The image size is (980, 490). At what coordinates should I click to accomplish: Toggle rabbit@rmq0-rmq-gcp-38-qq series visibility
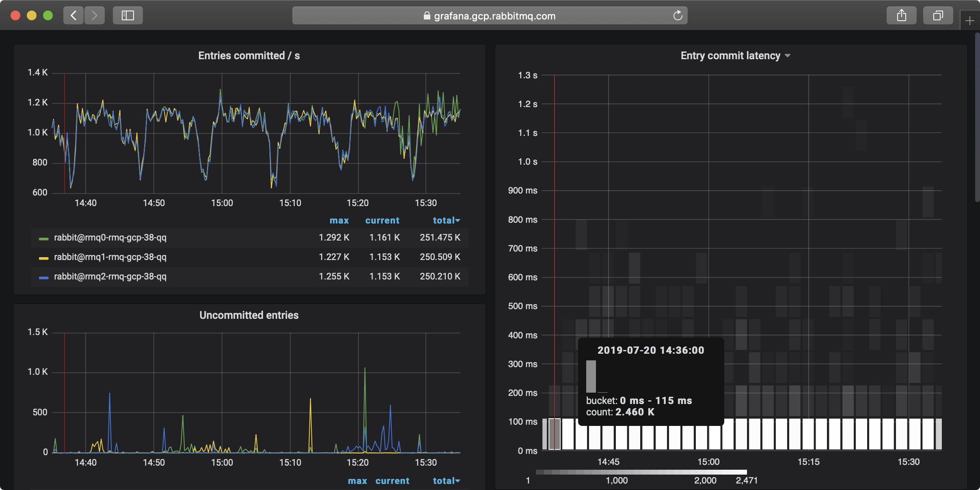(x=110, y=238)
